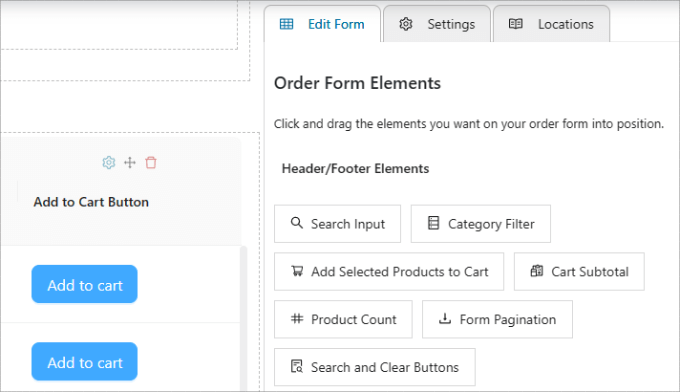Click the document-search icon on Search and Clear
This screenshot has height=392, width=680.
pyautogui.click(x=297, y=366)
